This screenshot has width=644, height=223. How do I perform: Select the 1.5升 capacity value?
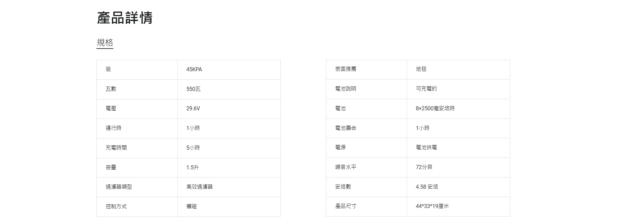(x=192, y=167)
